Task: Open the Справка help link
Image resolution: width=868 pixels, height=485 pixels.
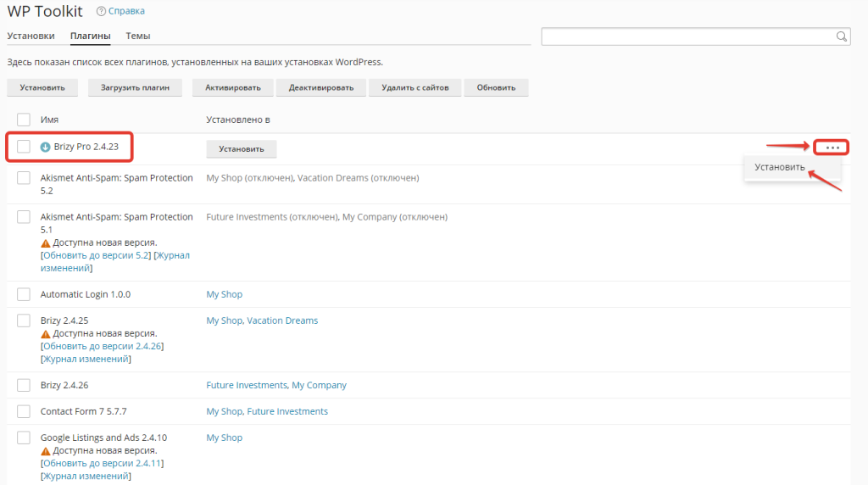Action: [x=126, y=11]
